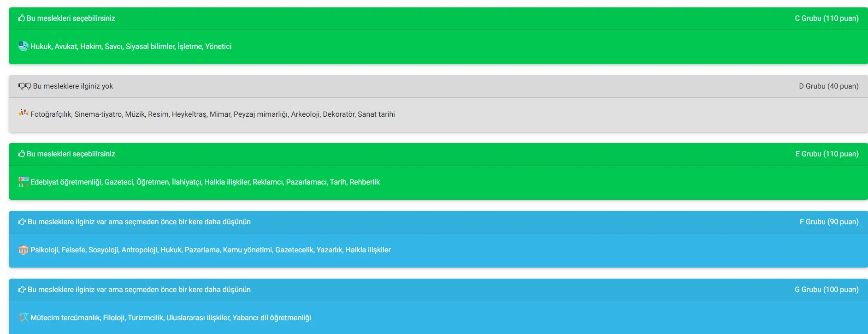Click 'Bu meslekleri seçebilirsiniz' in C Grubu panel
Image resolution: width=868 pixels, height=334 pixels.
tap(71, 18)
